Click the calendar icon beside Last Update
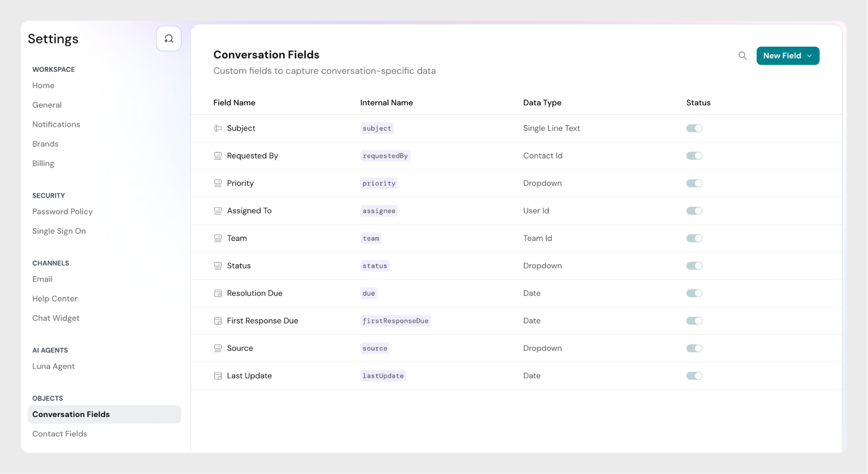The width and height of the screenshot is (868, 474). click(x=218, y=376)
